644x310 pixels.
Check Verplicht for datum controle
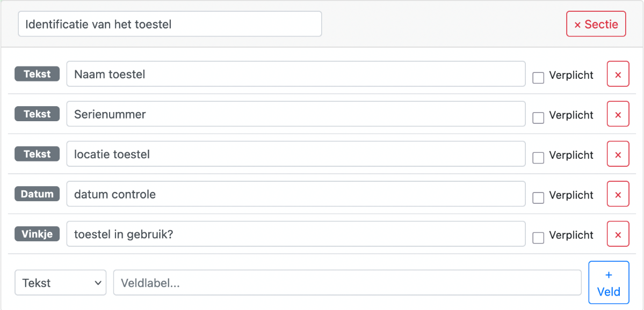(x=538, y=198)
